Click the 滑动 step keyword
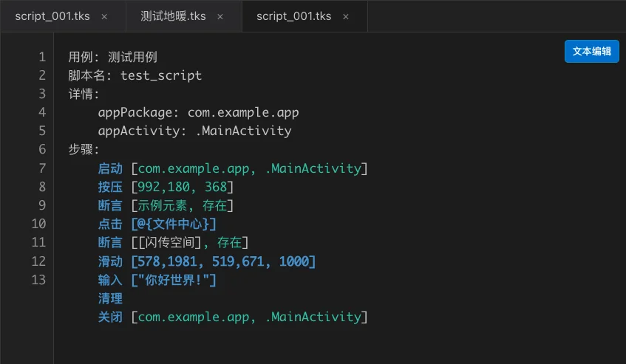 tap(110, 261)
